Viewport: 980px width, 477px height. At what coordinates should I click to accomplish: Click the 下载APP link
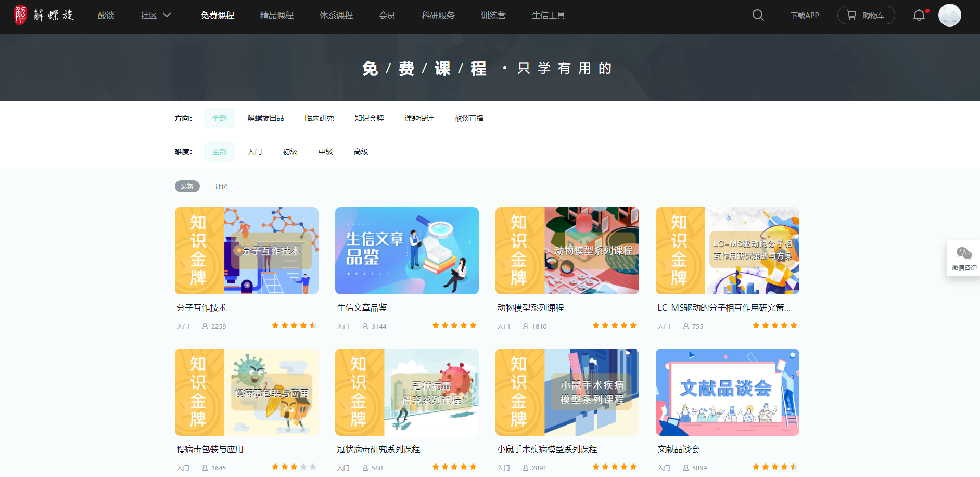pos(805,16)
